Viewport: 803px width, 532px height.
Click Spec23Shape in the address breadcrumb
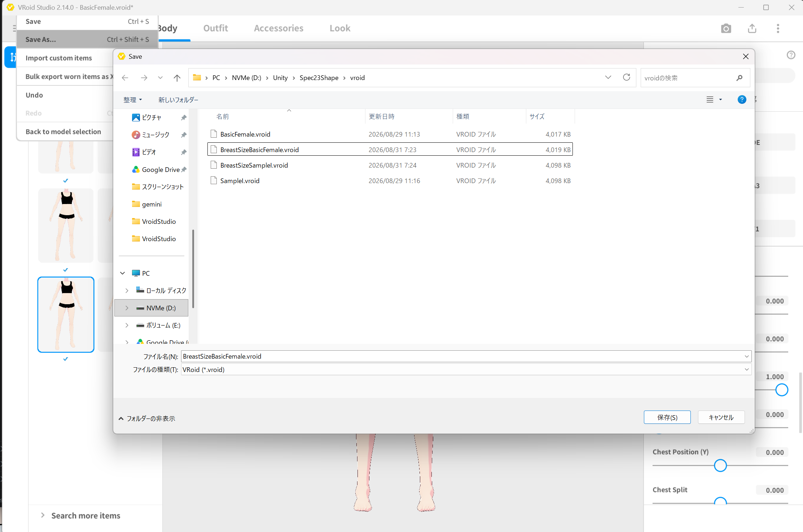319,78
